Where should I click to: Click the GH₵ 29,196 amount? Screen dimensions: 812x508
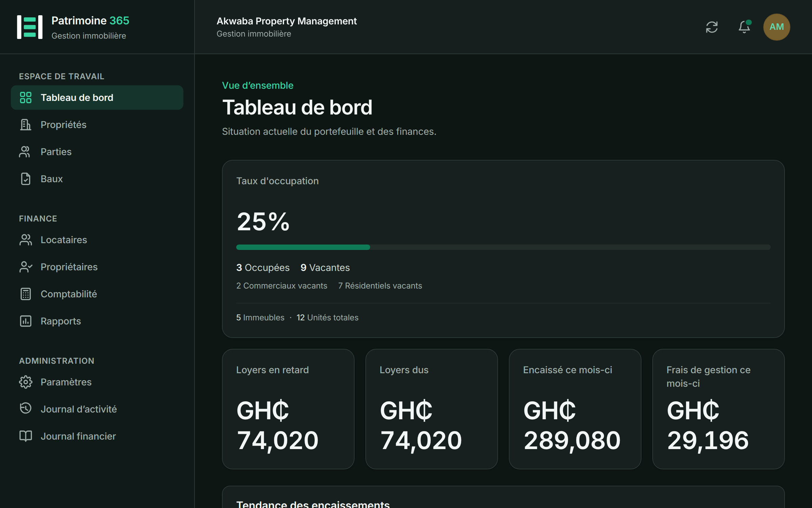[x=708, y=425]
